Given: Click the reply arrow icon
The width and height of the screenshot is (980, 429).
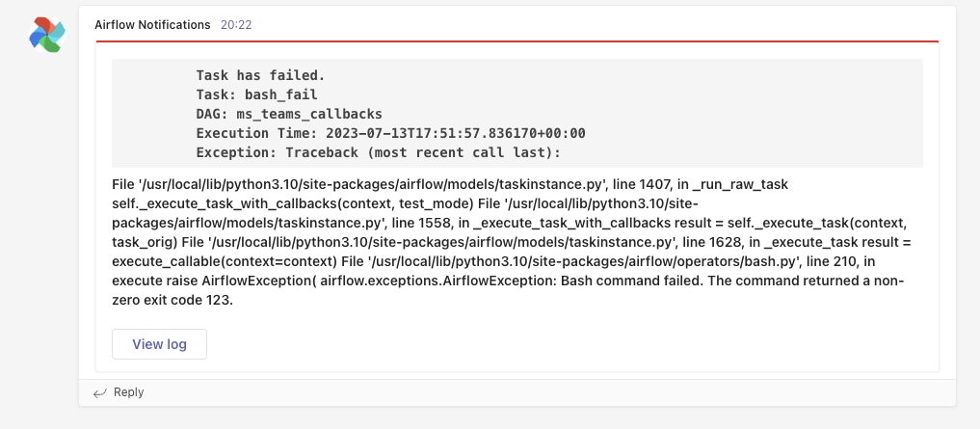Looking at the screenshot, I should tap(99, 392).
